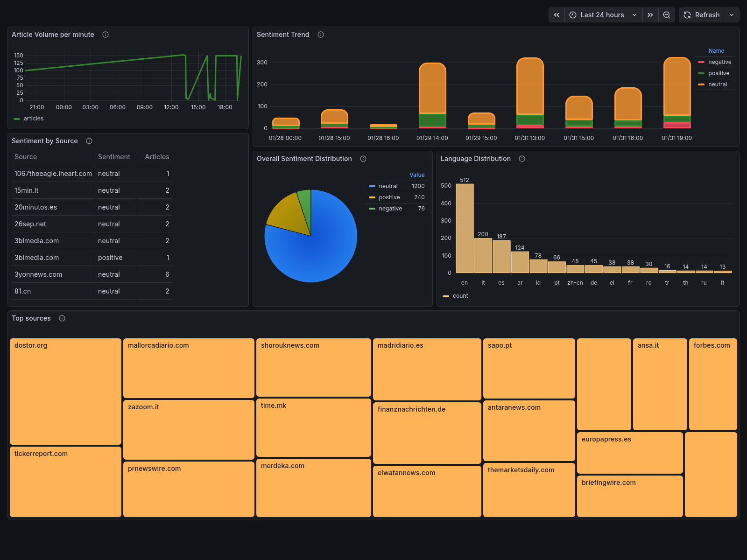Toggle the articles series in volume chart legend
This screenshot has height=560, width=747.
pos(34,118)
